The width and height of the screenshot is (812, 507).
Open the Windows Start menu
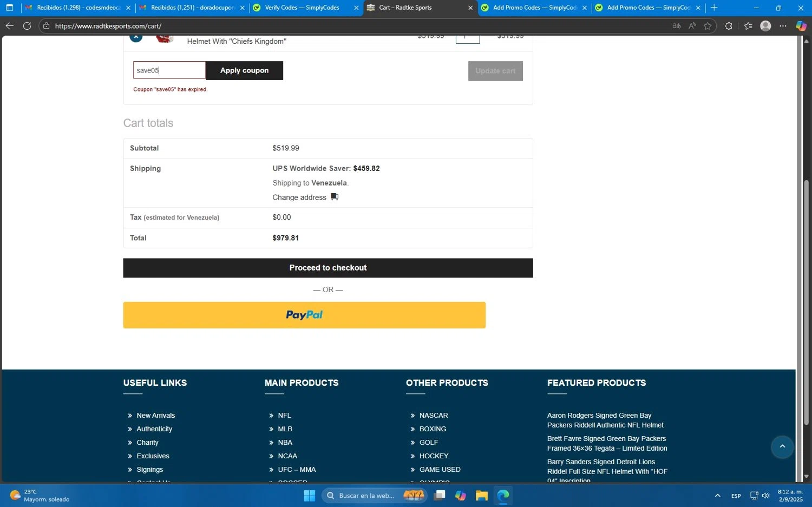[310, 495]
